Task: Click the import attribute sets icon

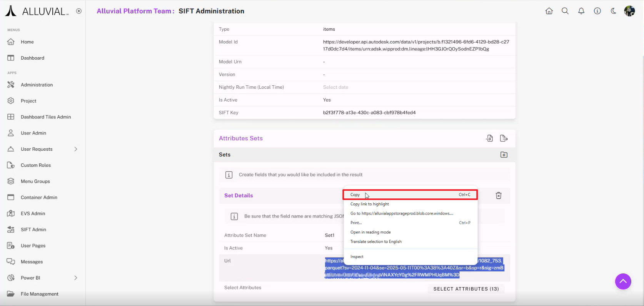Action: tap(489, 138)
